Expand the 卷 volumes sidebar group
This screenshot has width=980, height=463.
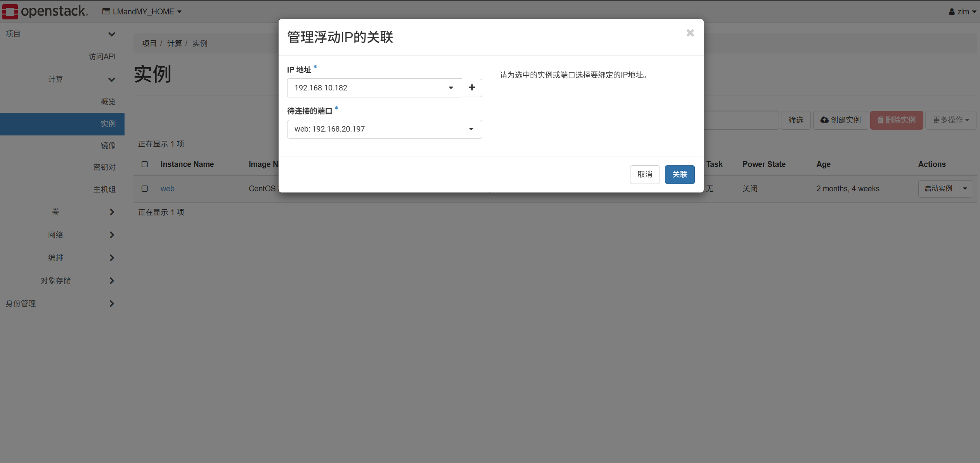coord(62,212)
